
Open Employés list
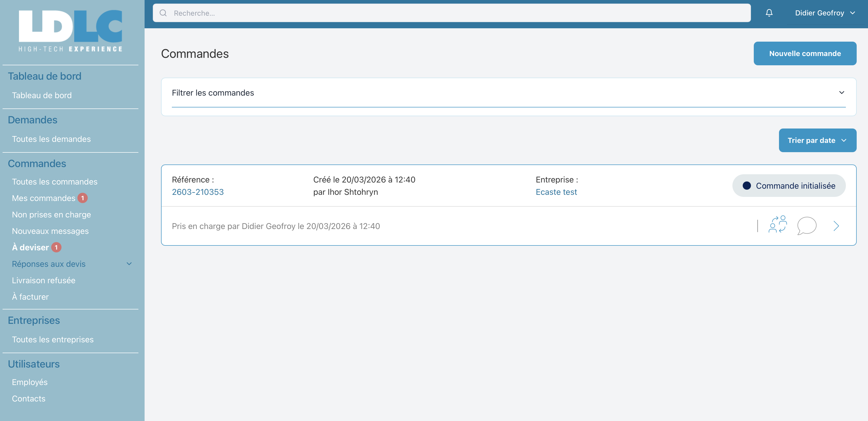coord(30,382)
